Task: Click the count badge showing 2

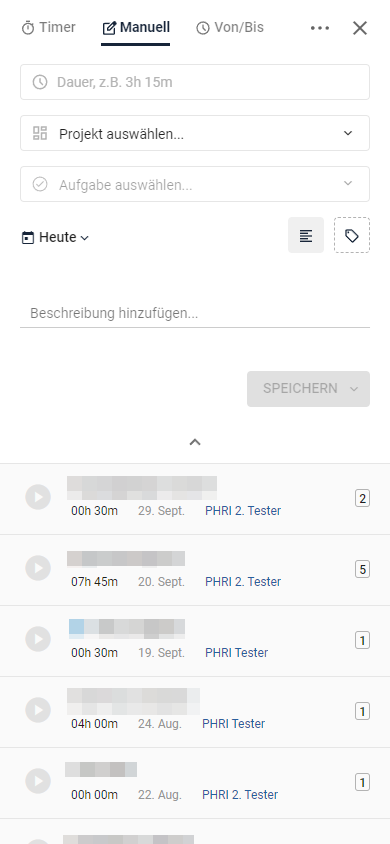Action: click(x=363, y=498)
